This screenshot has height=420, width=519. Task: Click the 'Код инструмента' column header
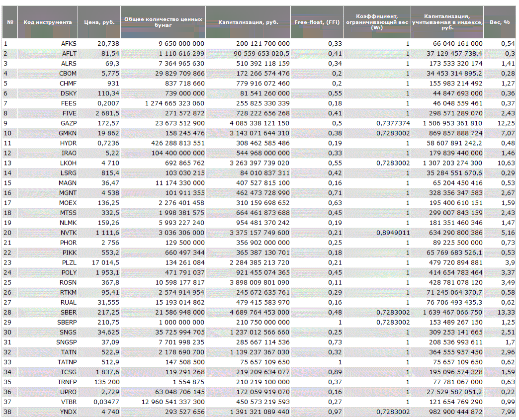pos(48,22)
